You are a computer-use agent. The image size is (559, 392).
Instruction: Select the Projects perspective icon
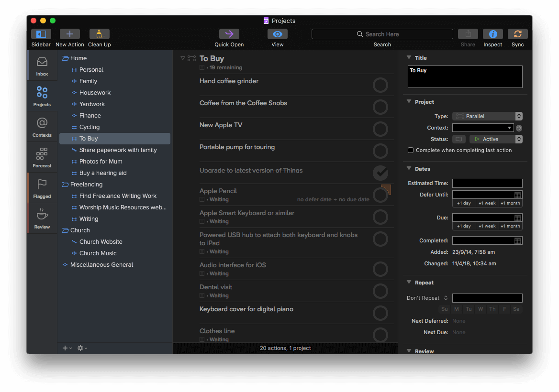click(42, 96)
